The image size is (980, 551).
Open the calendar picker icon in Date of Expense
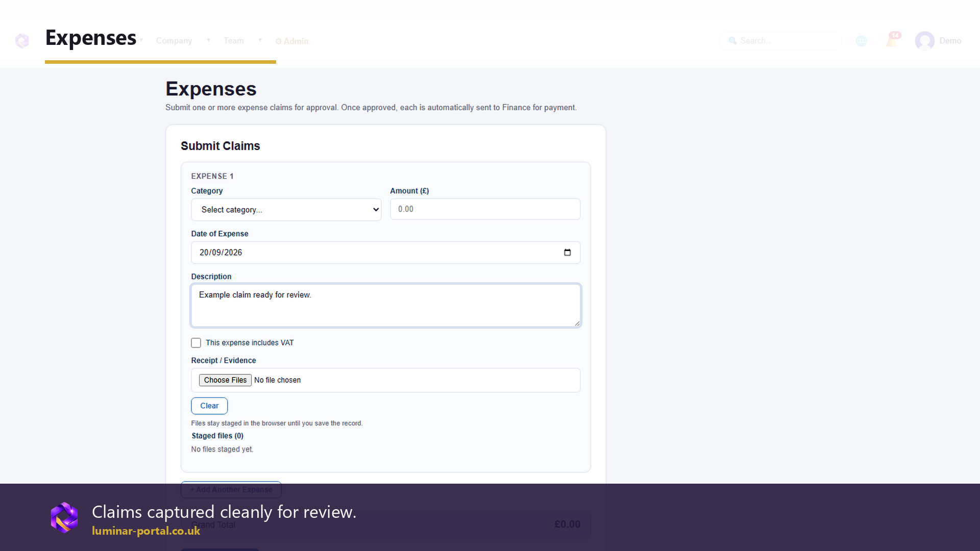[x=567, y=253]
